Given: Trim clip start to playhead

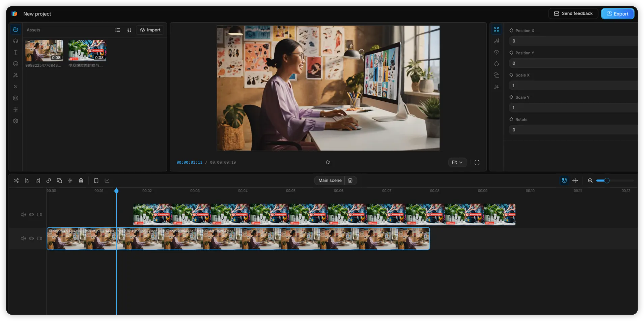Looking at the screenshot, I should 27,181.
